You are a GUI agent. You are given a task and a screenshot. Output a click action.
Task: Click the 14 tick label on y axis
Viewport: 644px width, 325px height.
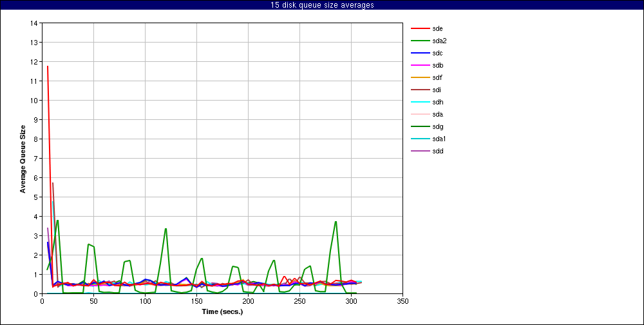33,23
